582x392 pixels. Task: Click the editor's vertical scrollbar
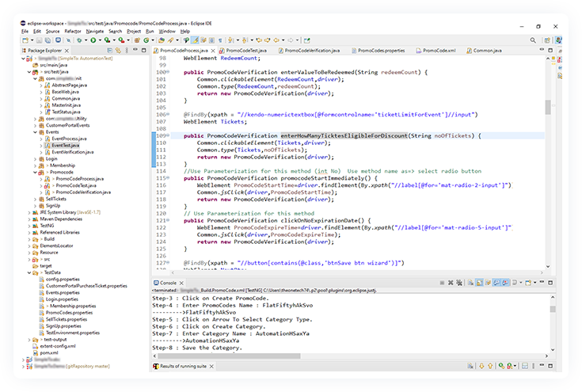pyautogui.click(x=548, y=105)
